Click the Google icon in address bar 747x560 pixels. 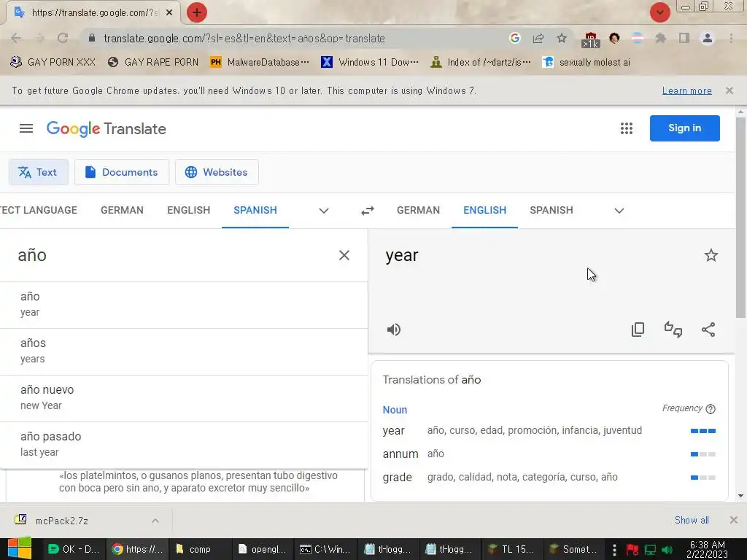(x=514, y=38)
